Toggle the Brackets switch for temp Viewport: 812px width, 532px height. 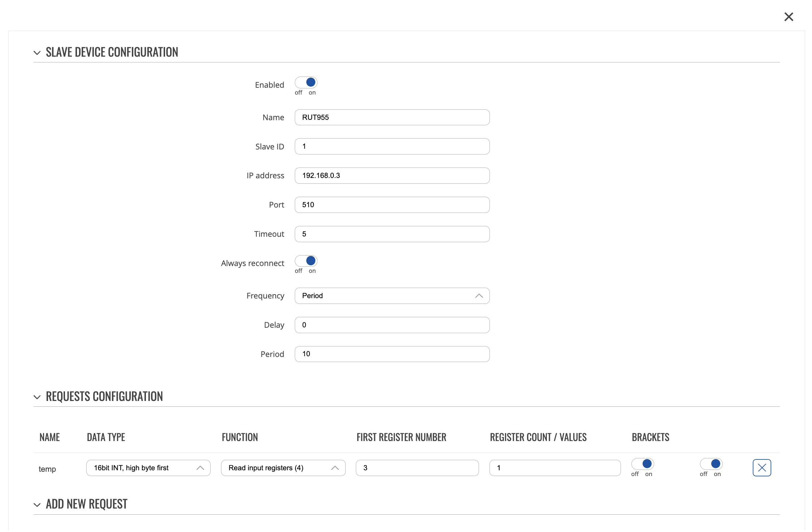[x=643, y=464]
